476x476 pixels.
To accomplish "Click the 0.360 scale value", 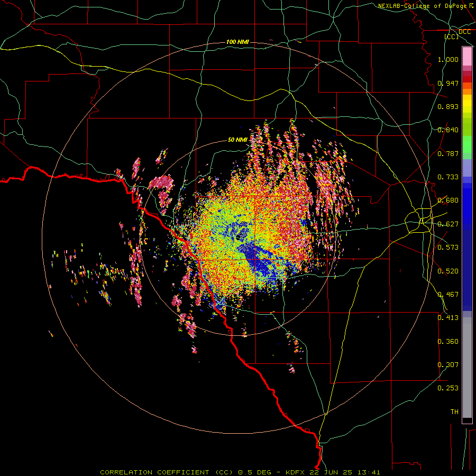I will tap(448, 342).
